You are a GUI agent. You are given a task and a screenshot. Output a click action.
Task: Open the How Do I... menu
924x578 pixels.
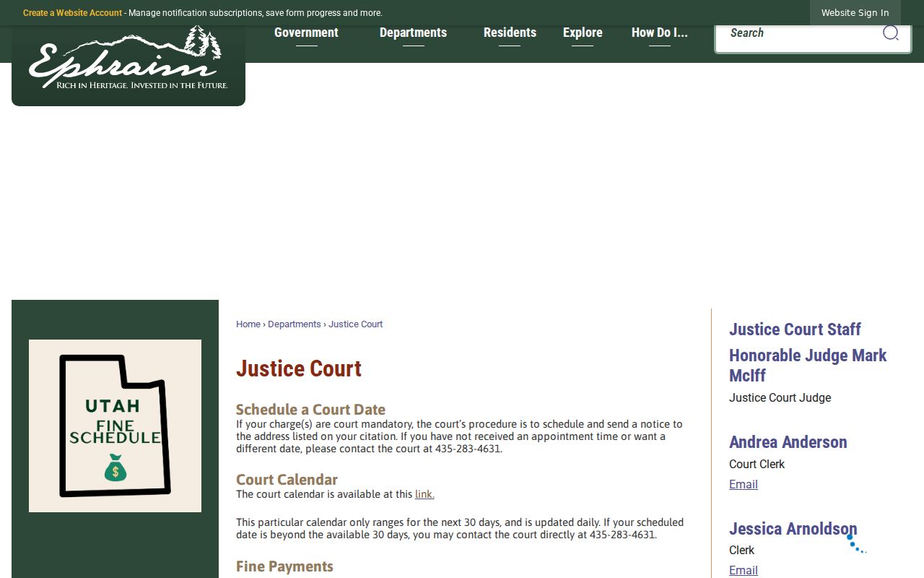point(660,33)
